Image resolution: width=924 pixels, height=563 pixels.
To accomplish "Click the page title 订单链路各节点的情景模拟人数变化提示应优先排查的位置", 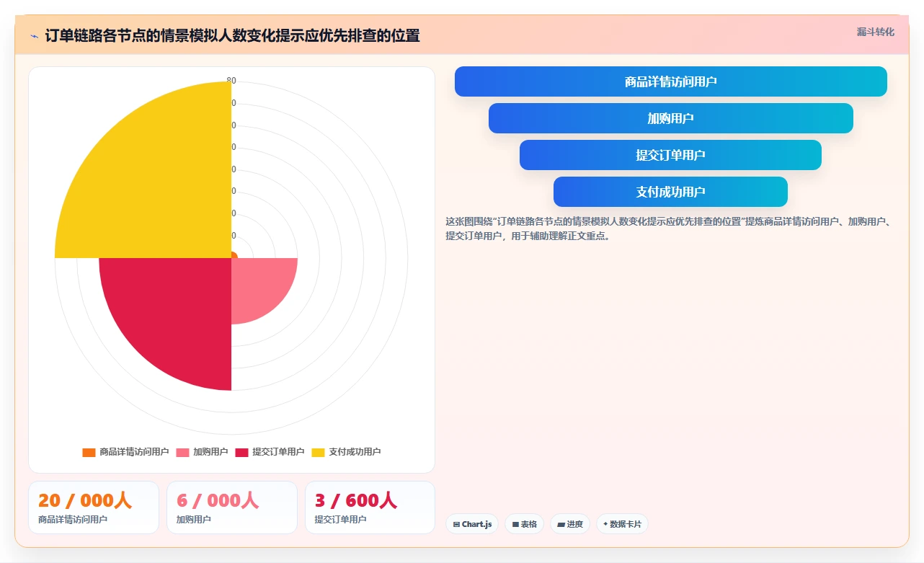I will point(232,35).
